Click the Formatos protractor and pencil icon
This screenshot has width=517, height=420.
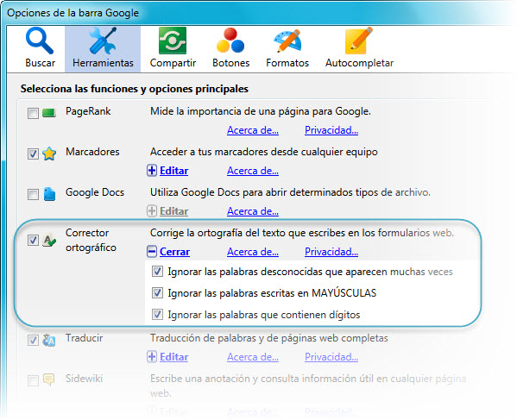[287, 41]
